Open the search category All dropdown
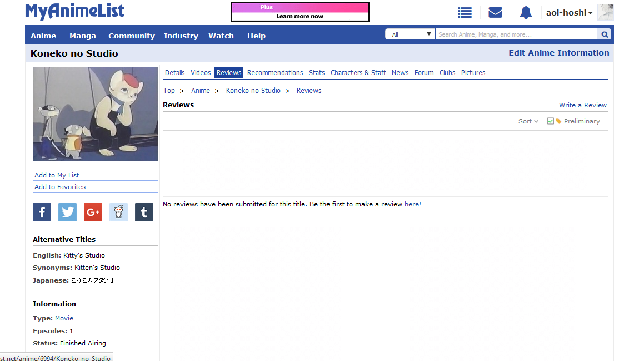644x361 pixels. tap(410, 34)
